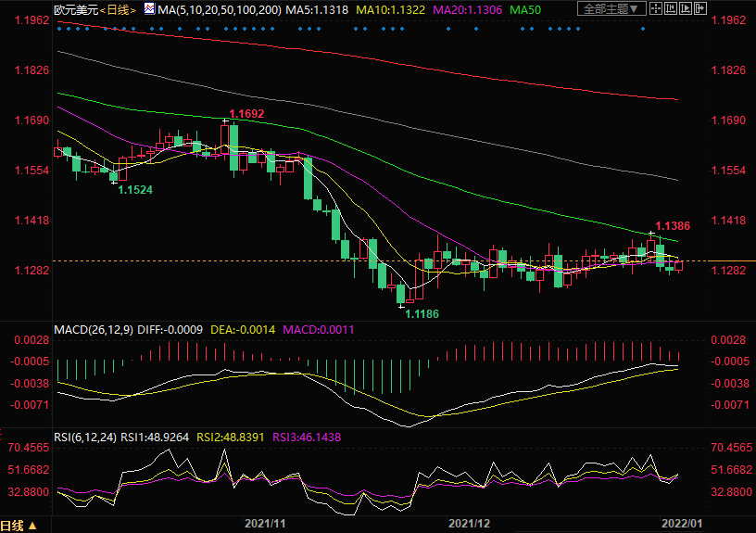The width and height of the screenshot is (756, 533).
Task: Click the 1.1692 high price marker
Action: tap(246, 114)
